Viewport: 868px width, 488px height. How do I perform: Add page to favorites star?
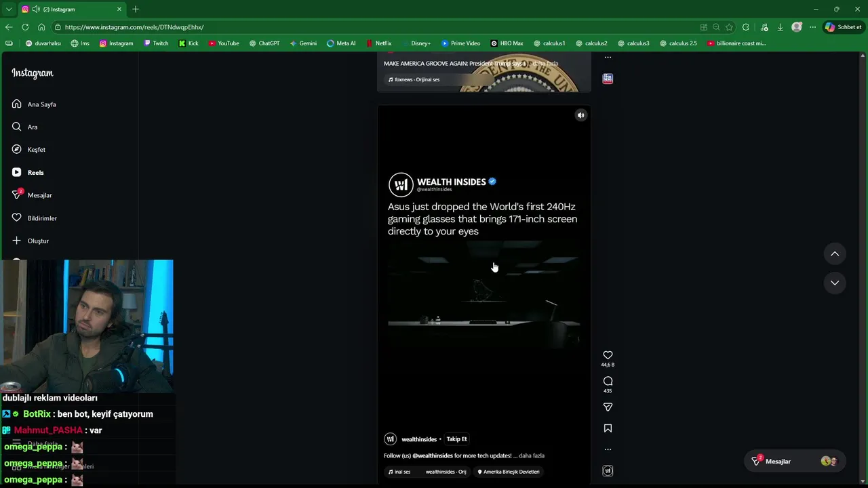pos(729,27)
